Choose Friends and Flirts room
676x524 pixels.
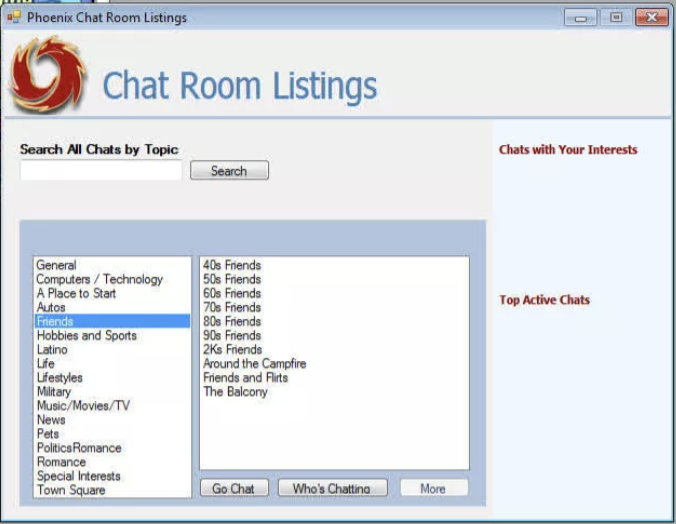334,377
